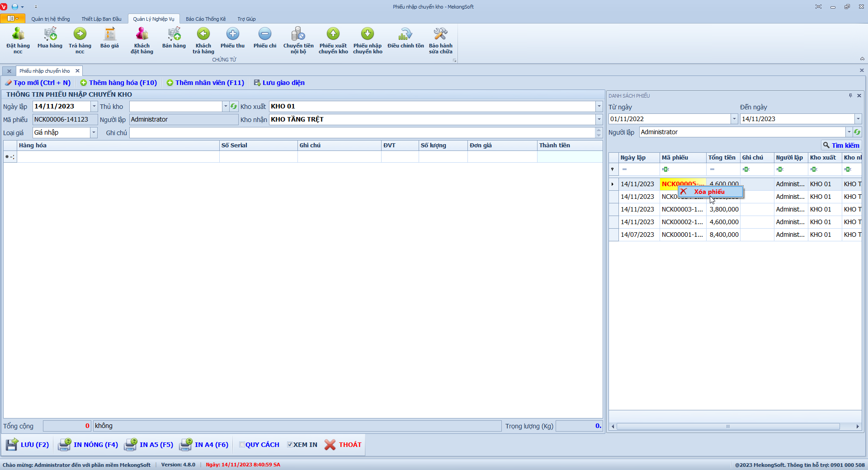Screen dimensions: 868x470
Task: Open the Loại giá dropdown
Action: pyautogui.click(x=94, y=133)
